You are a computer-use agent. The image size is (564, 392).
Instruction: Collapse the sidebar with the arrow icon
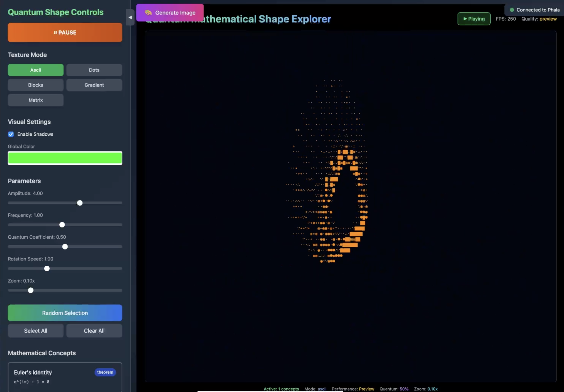130,17
